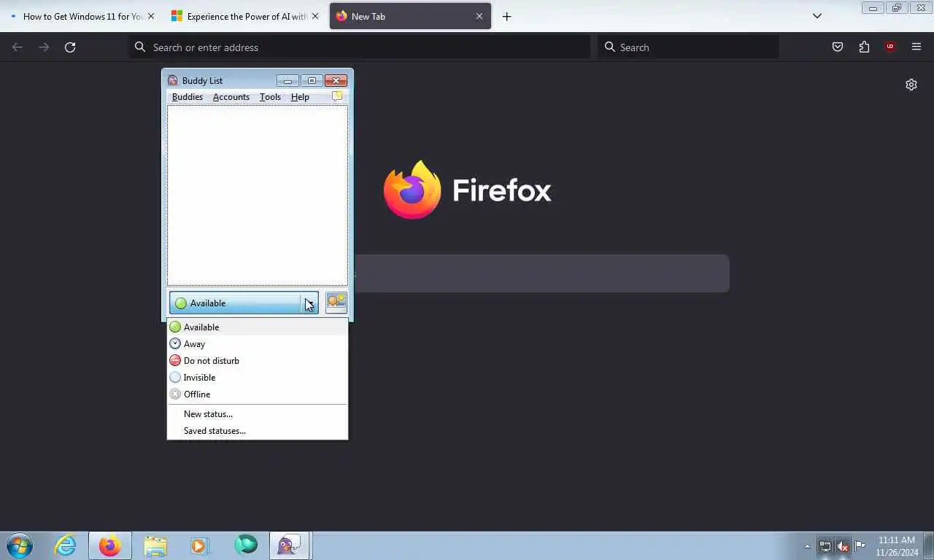This screenshot has height=560, width=934.
Task: Switch to Experience the Power of AI tab
Action: pos(247,16)
